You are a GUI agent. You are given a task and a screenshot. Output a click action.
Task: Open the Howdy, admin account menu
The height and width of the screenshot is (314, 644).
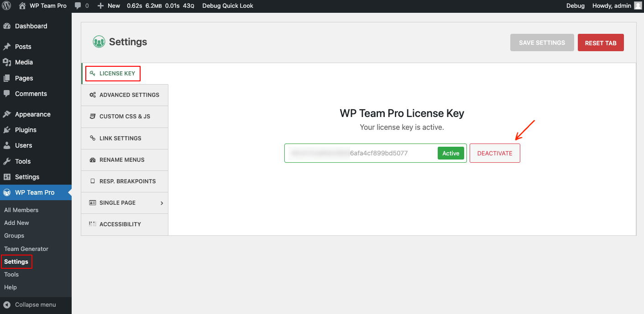617,6
